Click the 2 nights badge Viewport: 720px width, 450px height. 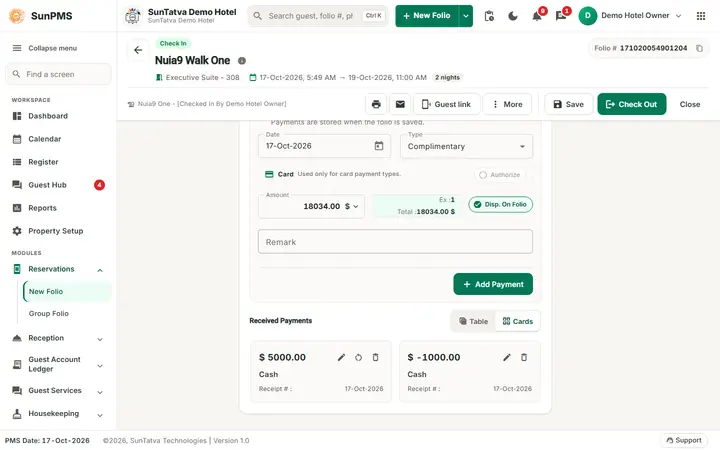tap(447, 78)
